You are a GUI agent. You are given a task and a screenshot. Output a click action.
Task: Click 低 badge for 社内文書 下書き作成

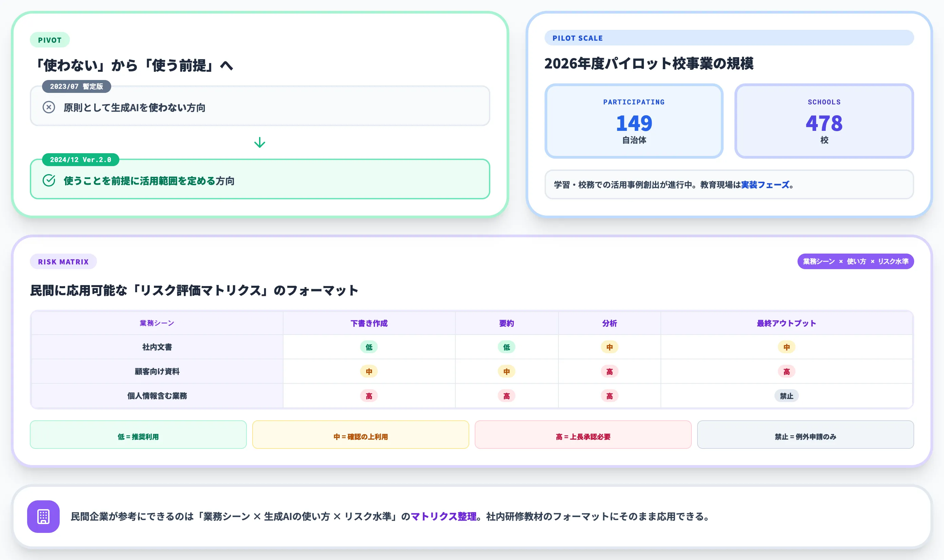pyautogui.click(x=369, y=347)
